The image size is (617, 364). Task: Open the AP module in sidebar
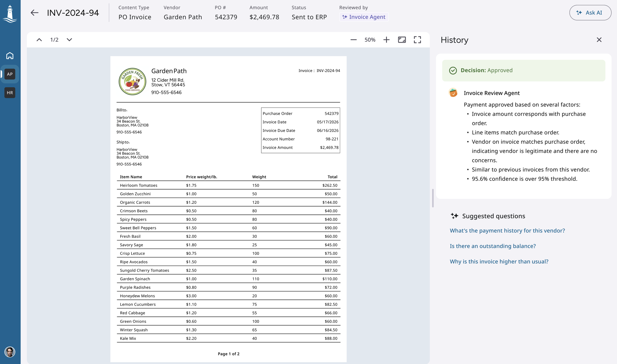click(x=10, y=74)
